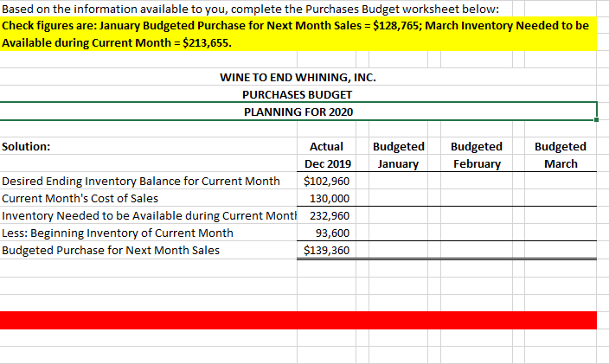This screenshot has height=364, width=609.
Task: Select the instruction text starting 'Based on the information'
Action: [251, 9]
